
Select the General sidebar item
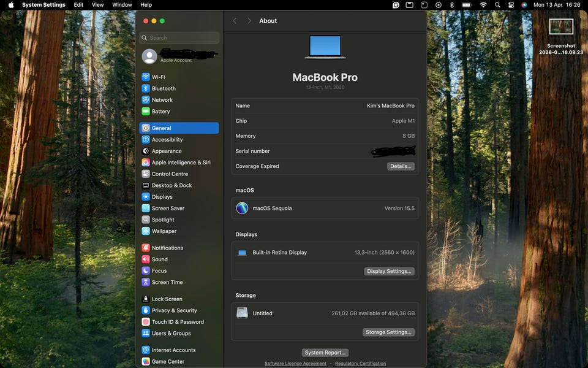point(179,128)
